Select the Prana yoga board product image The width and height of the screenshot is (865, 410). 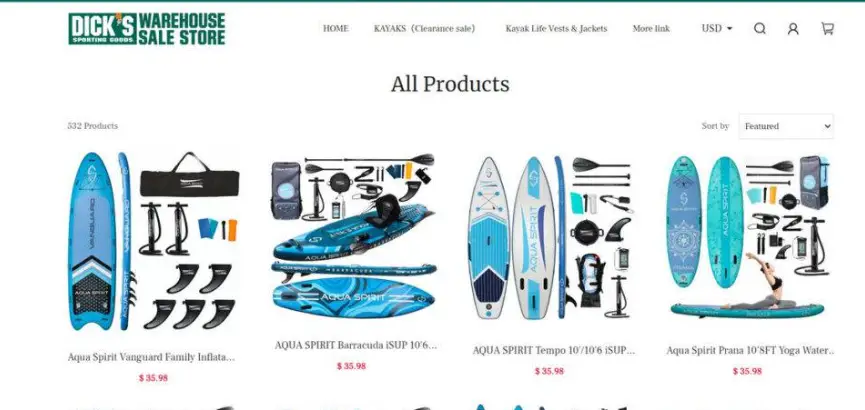click(x=747, y=237)
